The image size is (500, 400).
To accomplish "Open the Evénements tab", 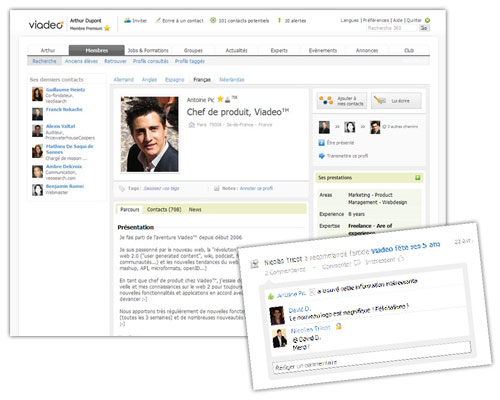I will click(x=323, y=50).
